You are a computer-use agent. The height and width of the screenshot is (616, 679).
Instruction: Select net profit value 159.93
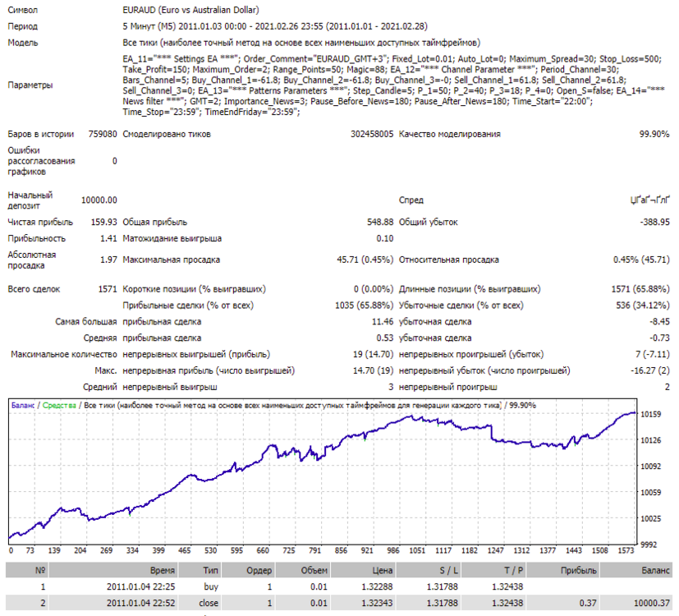tap(104, 223)
